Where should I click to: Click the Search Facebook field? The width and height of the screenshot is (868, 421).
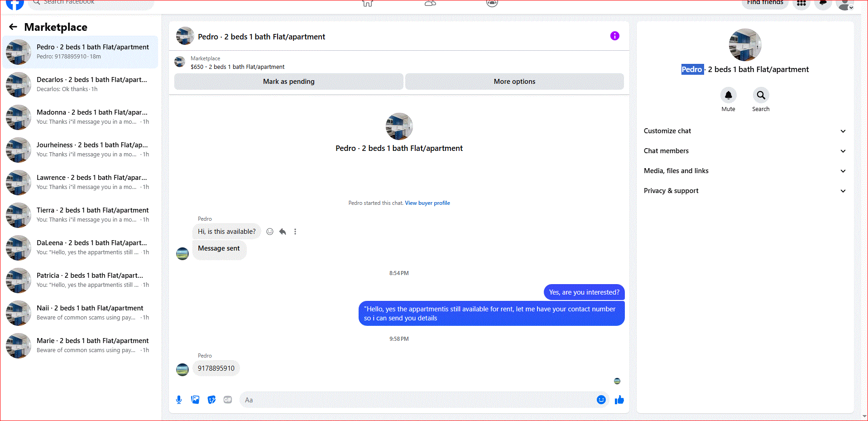91,4
